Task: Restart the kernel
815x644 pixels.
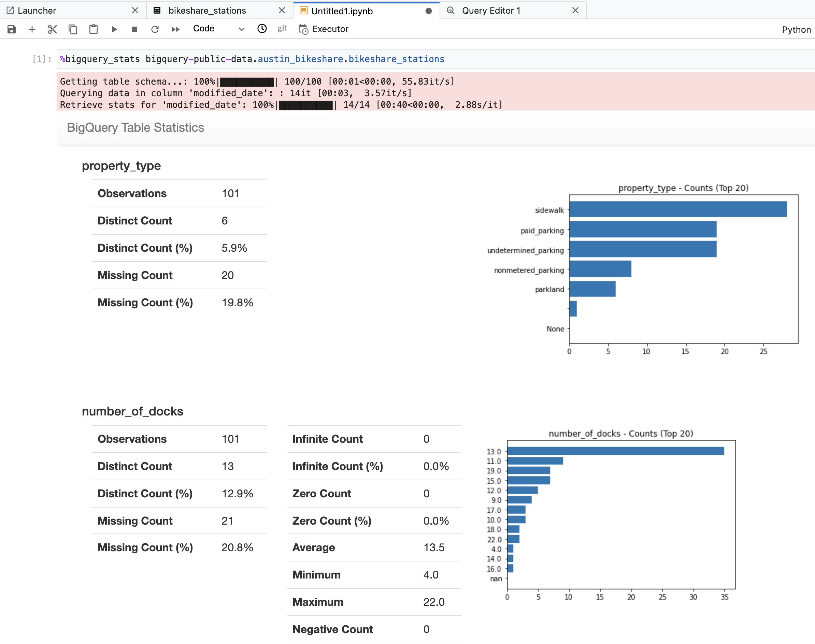Action: (x=155, y=29)
